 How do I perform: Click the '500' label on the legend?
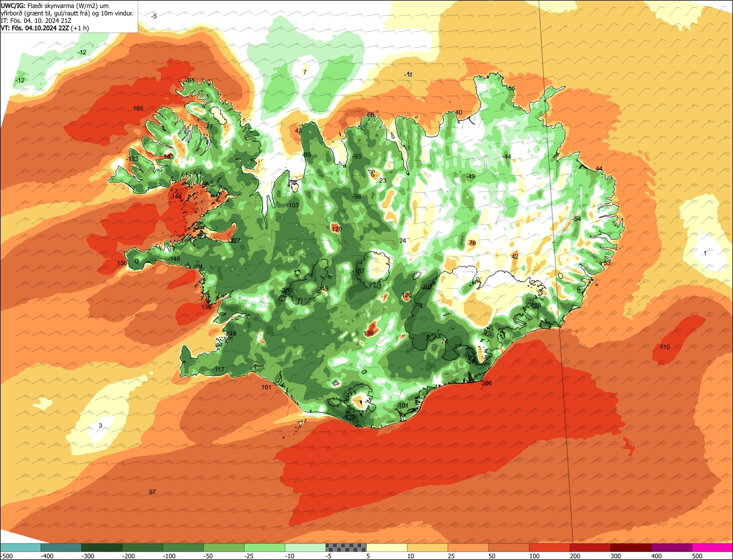(697, 556)
